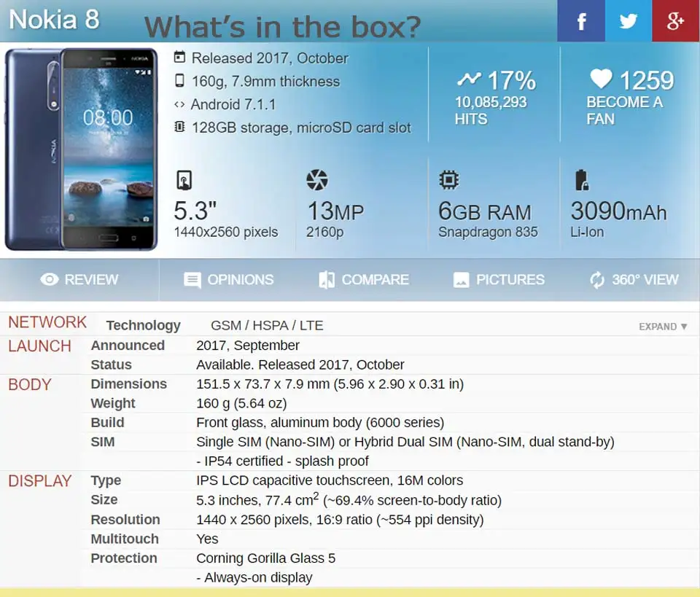Click the Build spec label
This screenshot has width=700, height=597.
[108, 422]
